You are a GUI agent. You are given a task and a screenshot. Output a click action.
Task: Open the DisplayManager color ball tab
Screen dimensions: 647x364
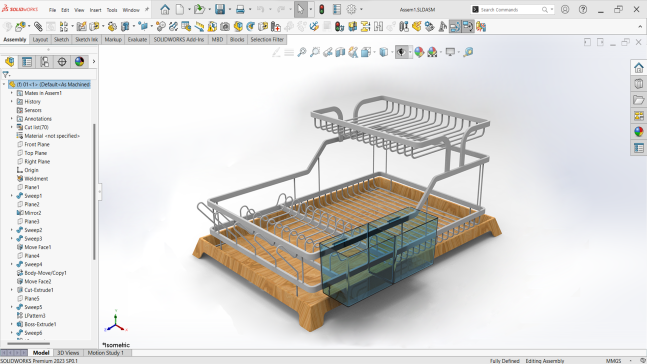pos(79,62)
